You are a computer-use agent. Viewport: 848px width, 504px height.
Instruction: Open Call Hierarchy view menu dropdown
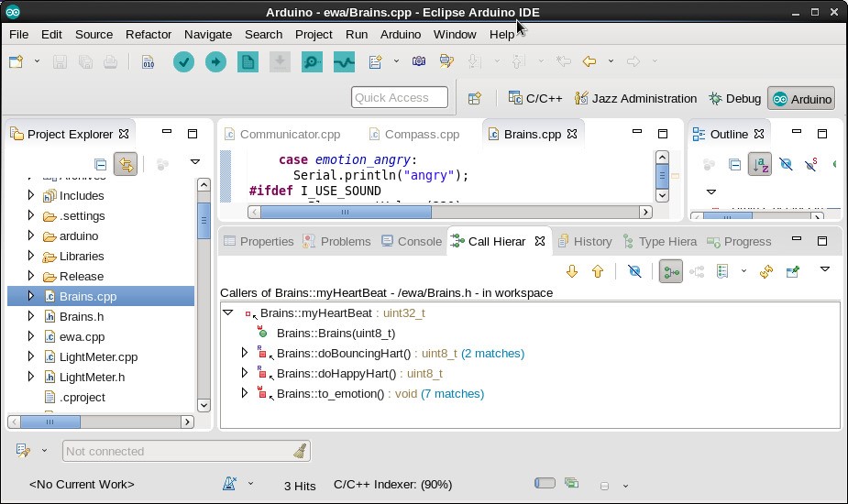tap(824, 269)
